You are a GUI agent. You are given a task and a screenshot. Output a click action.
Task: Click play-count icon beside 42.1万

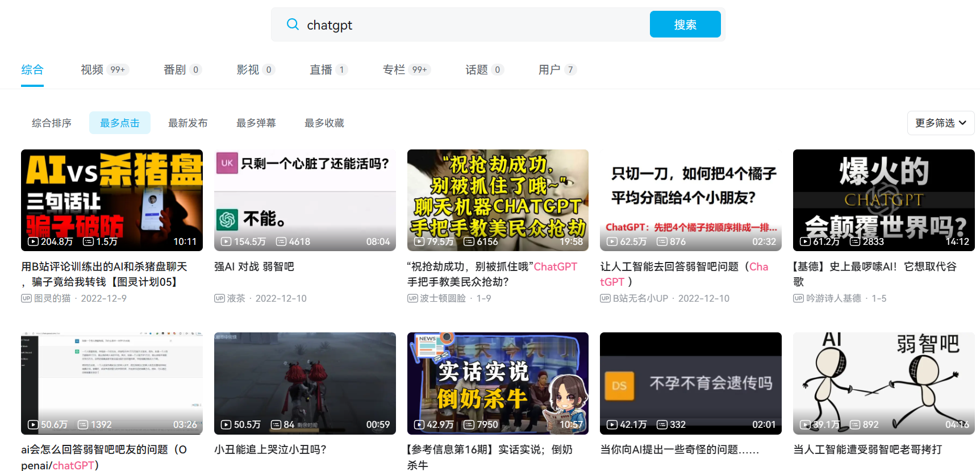612,424
